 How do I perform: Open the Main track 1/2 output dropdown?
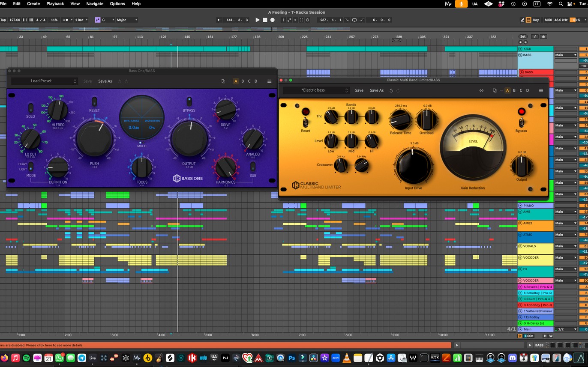coord(566,329)
